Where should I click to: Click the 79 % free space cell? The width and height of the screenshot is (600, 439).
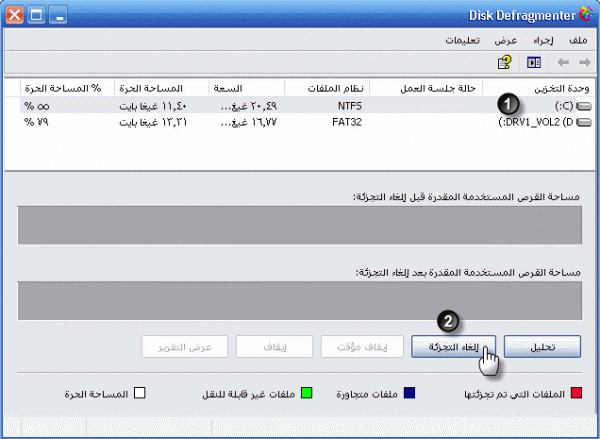coord(36,122)
